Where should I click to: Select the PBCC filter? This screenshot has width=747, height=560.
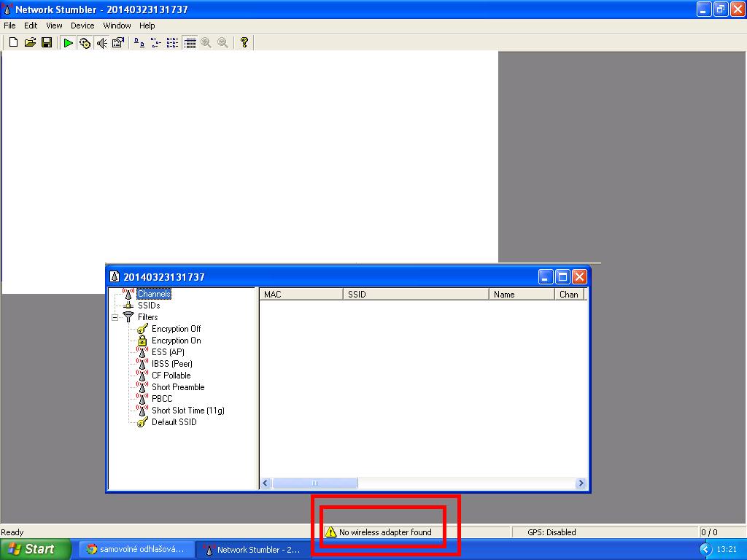(162, 399)
